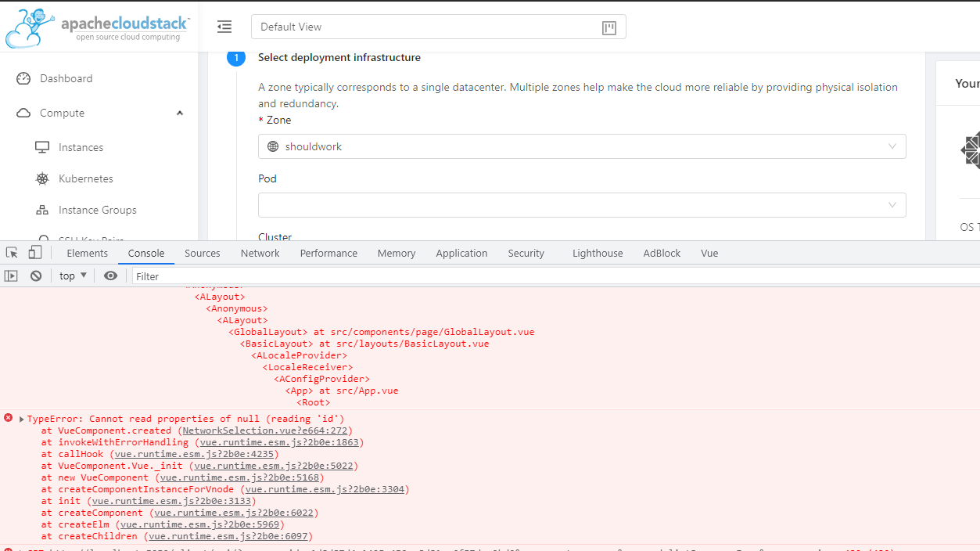Clear the console with the ban icon
980x551 pixels.
[x=36, y=275]
